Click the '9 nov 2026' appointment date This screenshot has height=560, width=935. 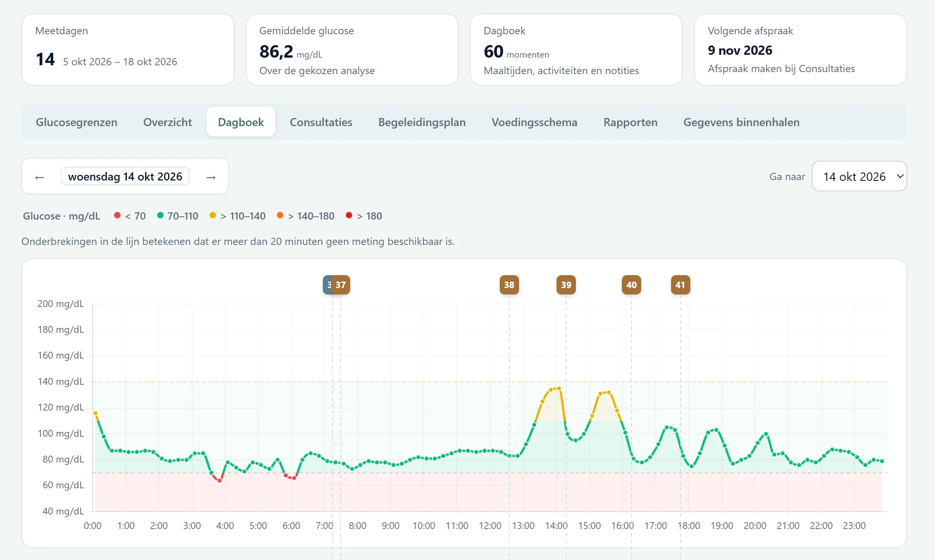click(x=740, y=50)
